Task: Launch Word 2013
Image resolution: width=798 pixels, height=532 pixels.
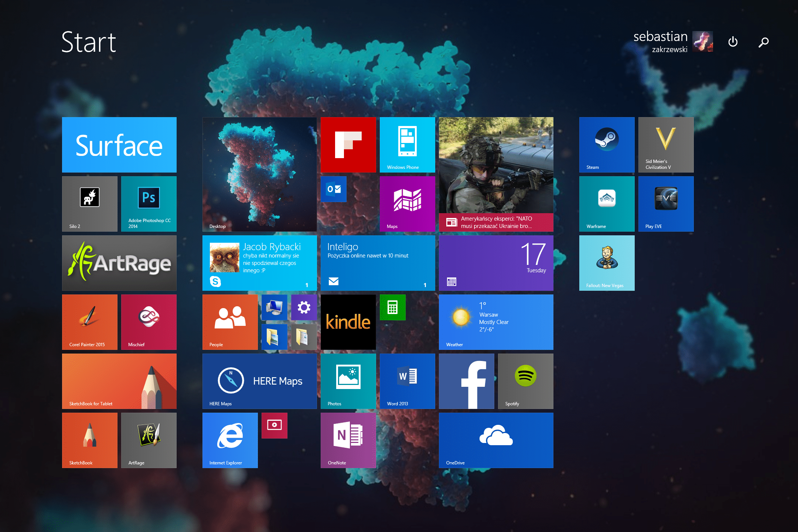Action: click(x=407, y=381)
